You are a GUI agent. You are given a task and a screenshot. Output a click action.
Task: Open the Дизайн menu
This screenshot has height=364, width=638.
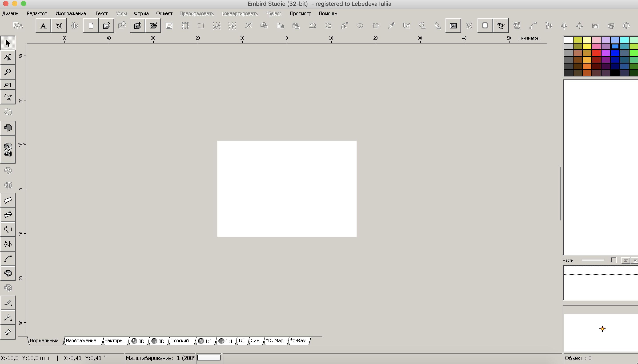pyautogui.click(x=10, y=14)
